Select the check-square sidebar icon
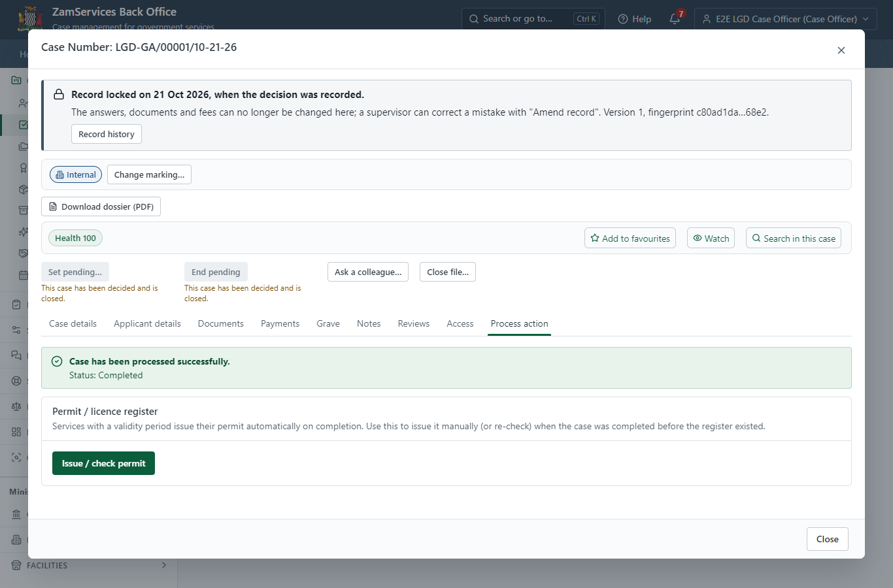This screenshot has height=588, width=893. [24, 125]
